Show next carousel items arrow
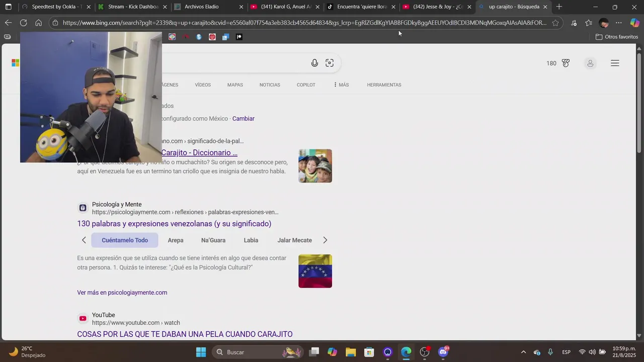 (x=325, y=240)
